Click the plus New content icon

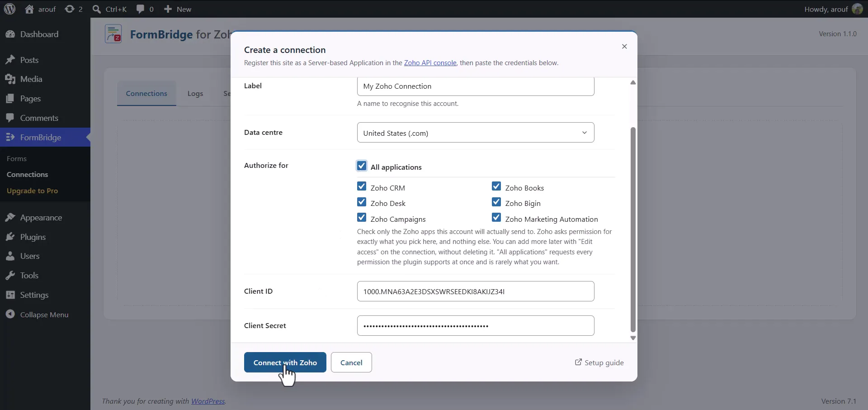point(168,9)
